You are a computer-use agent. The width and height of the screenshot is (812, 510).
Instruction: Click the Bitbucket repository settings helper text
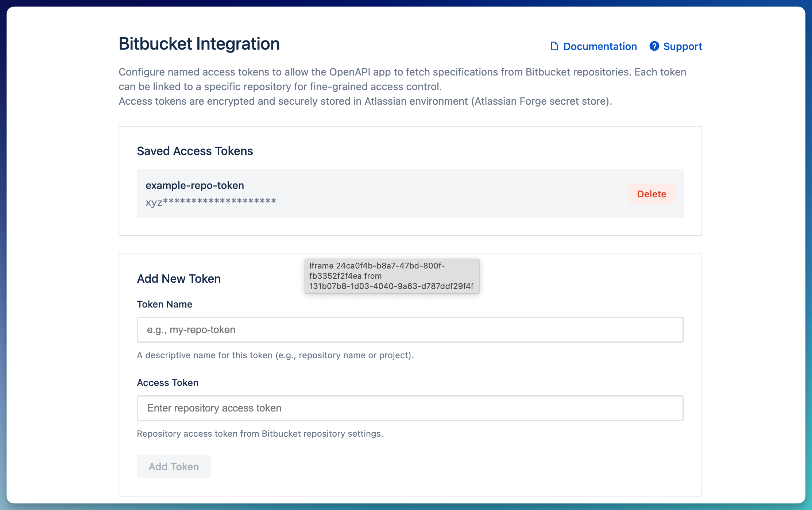tap(260, 433)
